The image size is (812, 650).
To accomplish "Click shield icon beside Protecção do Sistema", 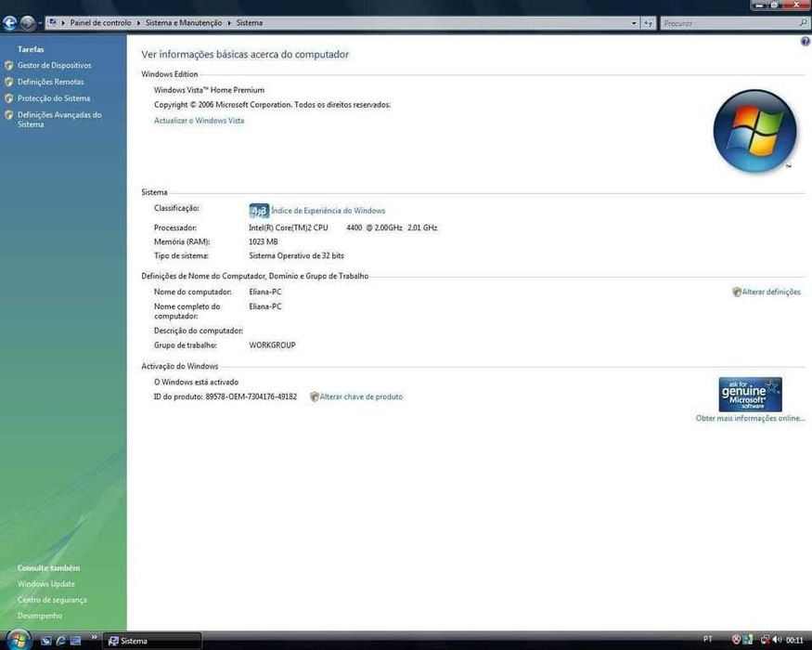I will (8, 98).
